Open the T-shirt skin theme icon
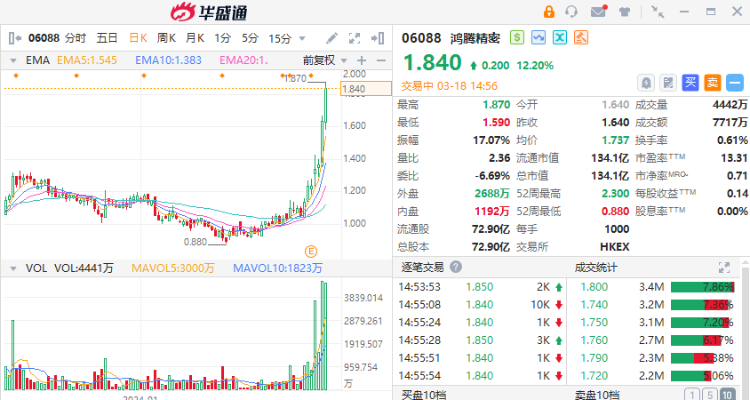The width and height of the screenshot is (750, 400). 624,11
